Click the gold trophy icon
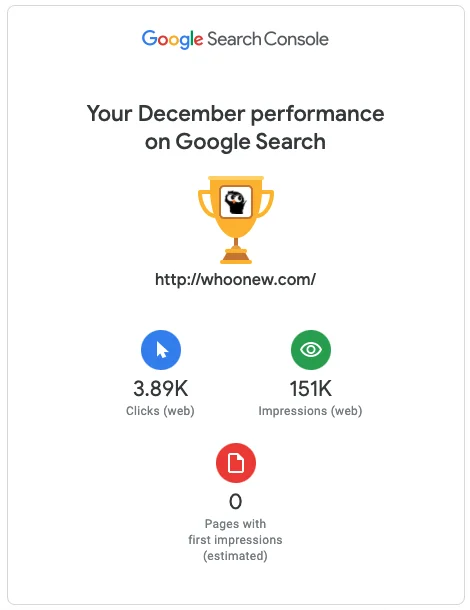The width and height of the screenshot is (470, 610). click(236, 220)
